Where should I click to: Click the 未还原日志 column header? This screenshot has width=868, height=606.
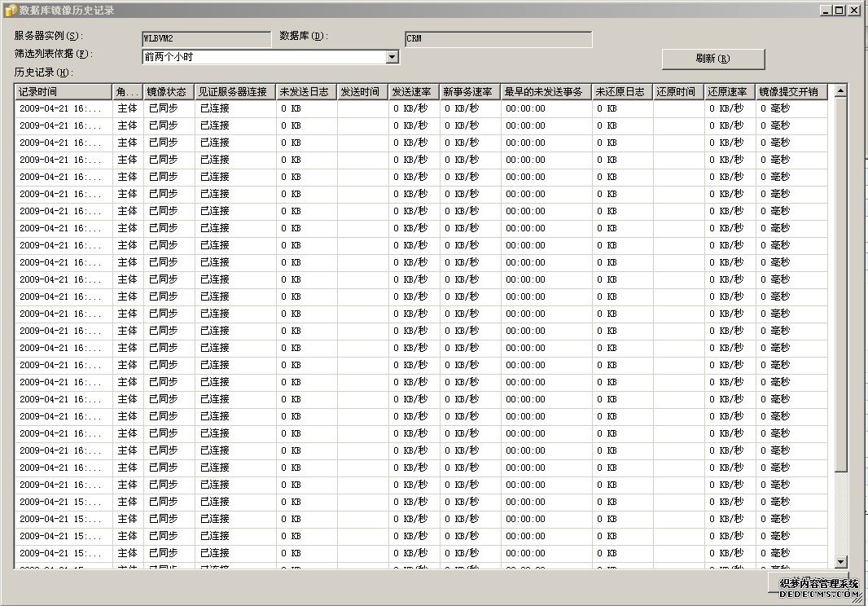click(621, 92)
